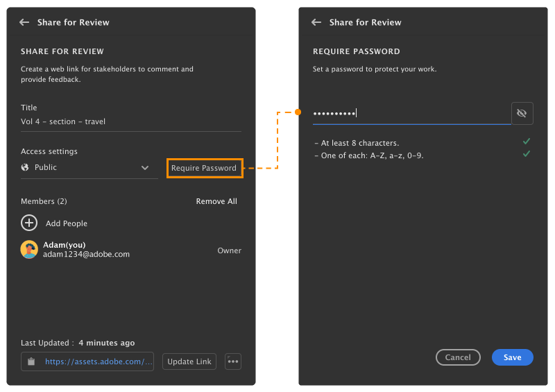Open the more options ellipsis button

[x=233, y=361]
